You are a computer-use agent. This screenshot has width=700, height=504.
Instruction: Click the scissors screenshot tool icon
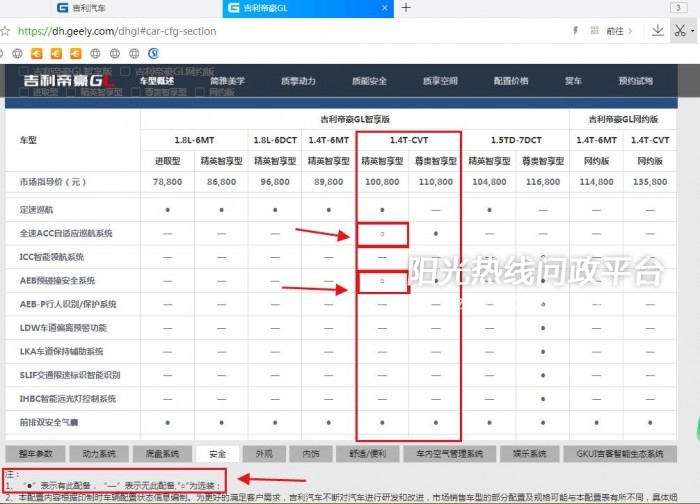[x=680, y=30]
